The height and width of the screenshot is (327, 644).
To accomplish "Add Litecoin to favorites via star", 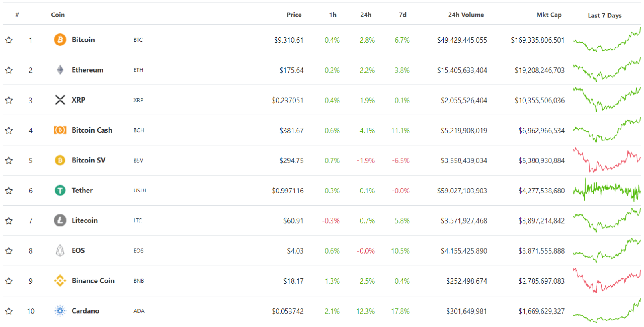I will click(x=9, y=221).
